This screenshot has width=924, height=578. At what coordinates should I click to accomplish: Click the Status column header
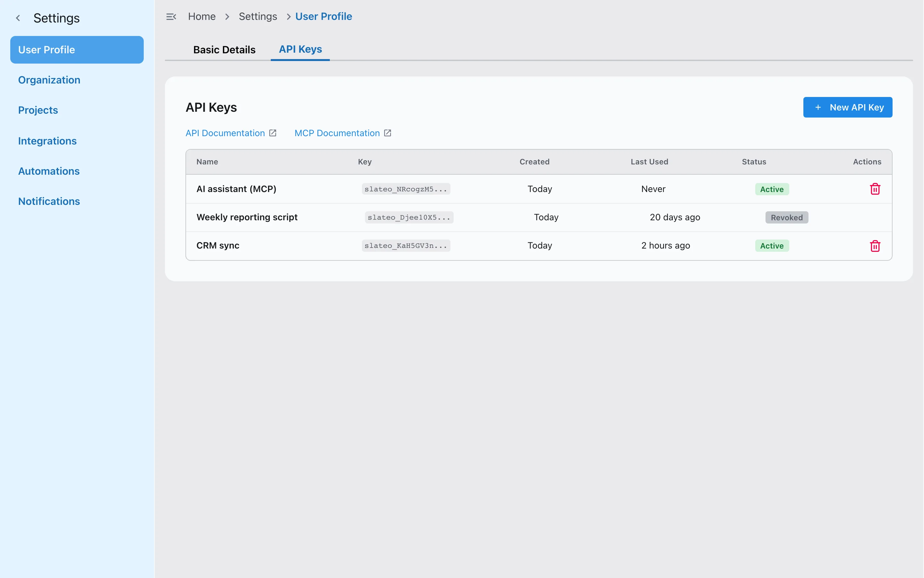point(754,162)
